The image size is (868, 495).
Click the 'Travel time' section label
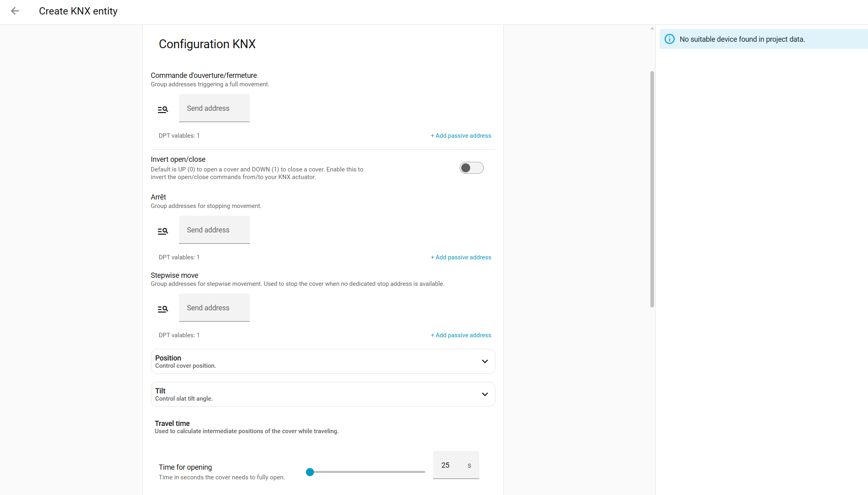(x=172, y=423)
